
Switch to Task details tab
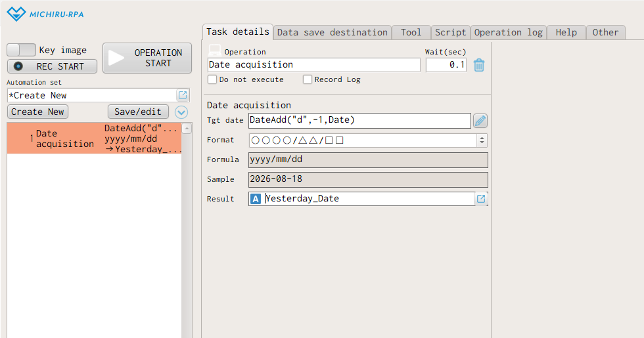tap(238, 32)
